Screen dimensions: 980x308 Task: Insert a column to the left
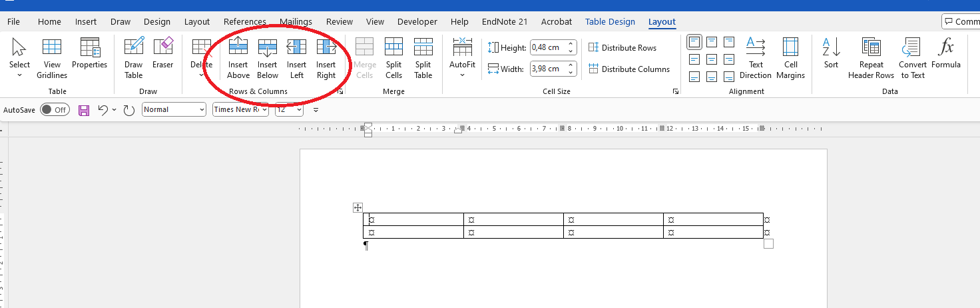click(x=296, y=58)
